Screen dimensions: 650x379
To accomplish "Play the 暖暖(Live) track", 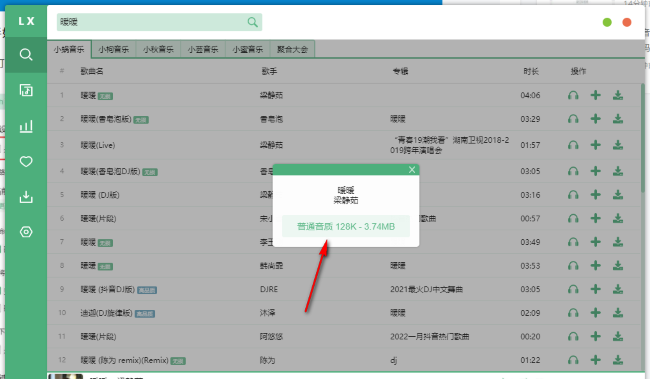I will click(573, 145).
